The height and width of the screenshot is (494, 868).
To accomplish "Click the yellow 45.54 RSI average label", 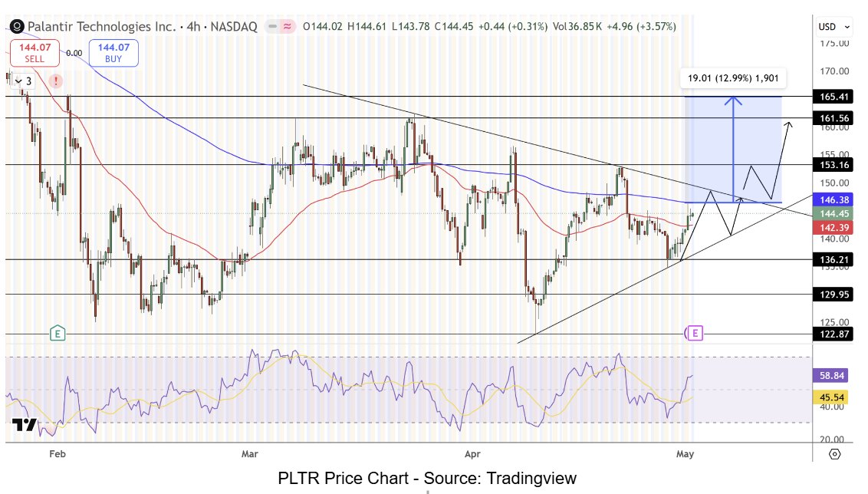I will [x=831, y=397].
